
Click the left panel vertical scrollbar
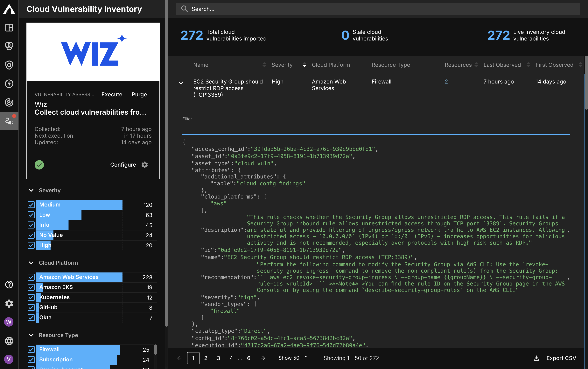point(166,163)
